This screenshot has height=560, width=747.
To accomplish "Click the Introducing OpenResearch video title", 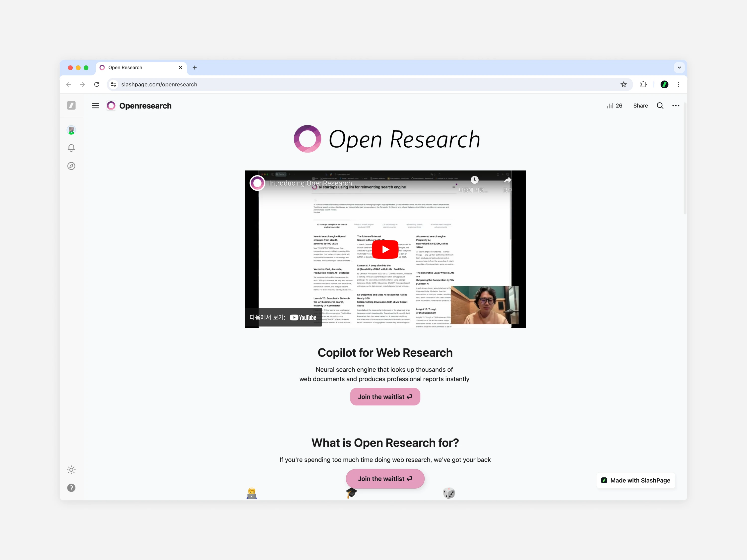I will point(310,183).
